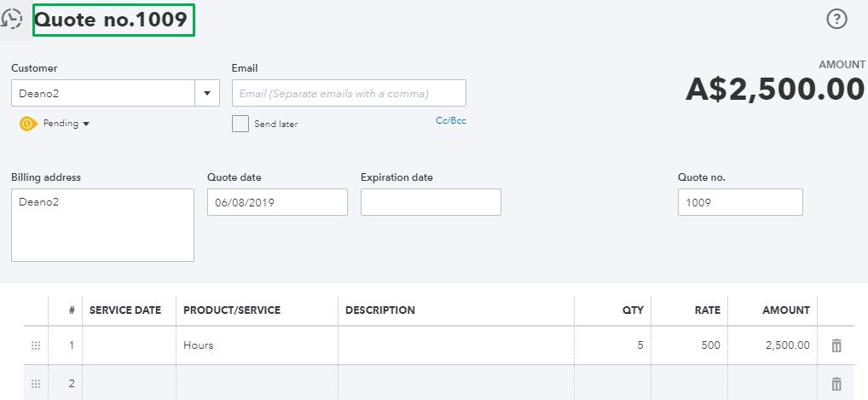The width and height of the screenshot is (868, 400).
Task: Select the Quote date field
Action: coord(277,202)
